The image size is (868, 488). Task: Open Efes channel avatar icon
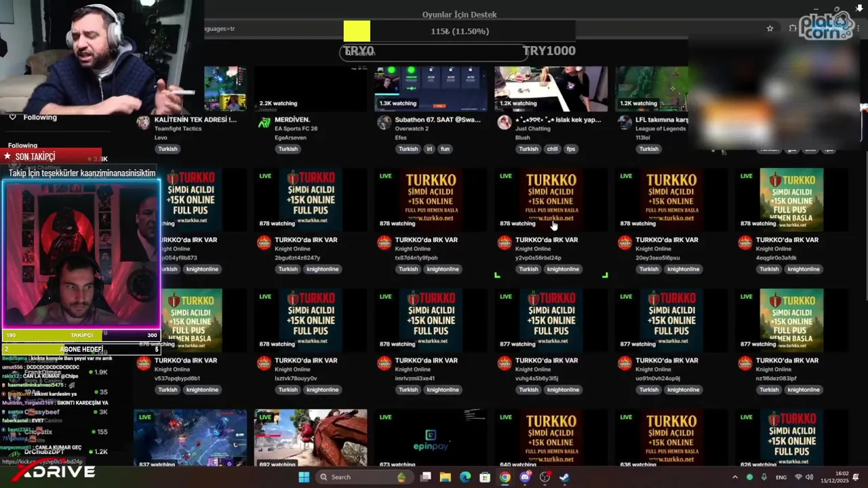384,123
